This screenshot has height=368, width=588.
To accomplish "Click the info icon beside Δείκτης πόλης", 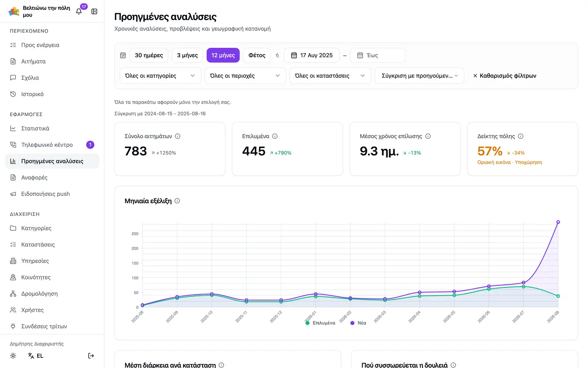I will pyautogui.click(x=521, y=136).
